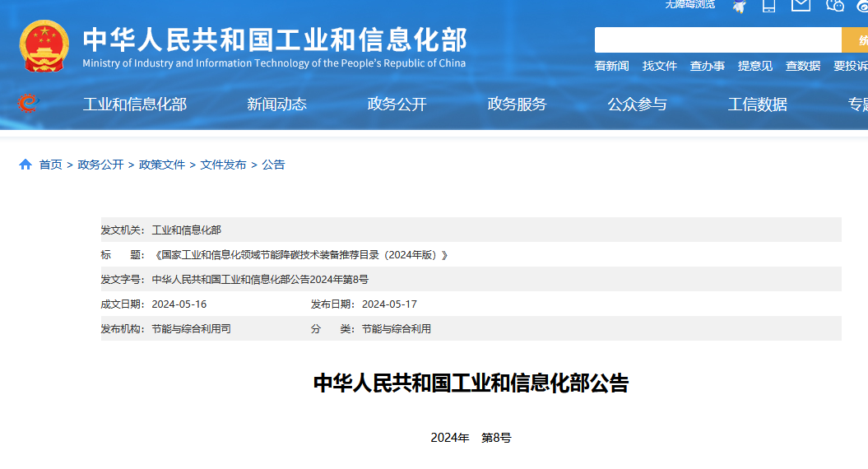Image resolution: width=868 pixels, height=469 pixels.
Task: Open the 工业和信息化部 navigation menu
Action: [x=135, y=104]
